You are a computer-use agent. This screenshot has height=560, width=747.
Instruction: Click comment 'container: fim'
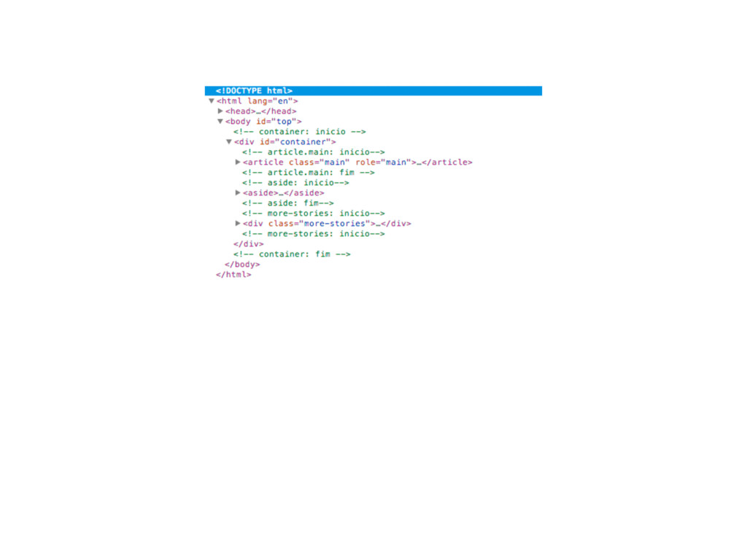point(292,254)
